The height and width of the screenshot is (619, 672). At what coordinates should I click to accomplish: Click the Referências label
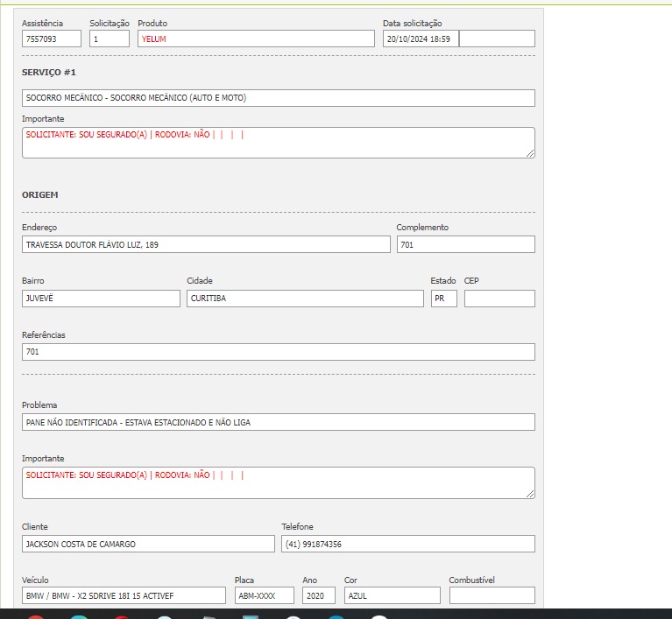pos(44,335)
